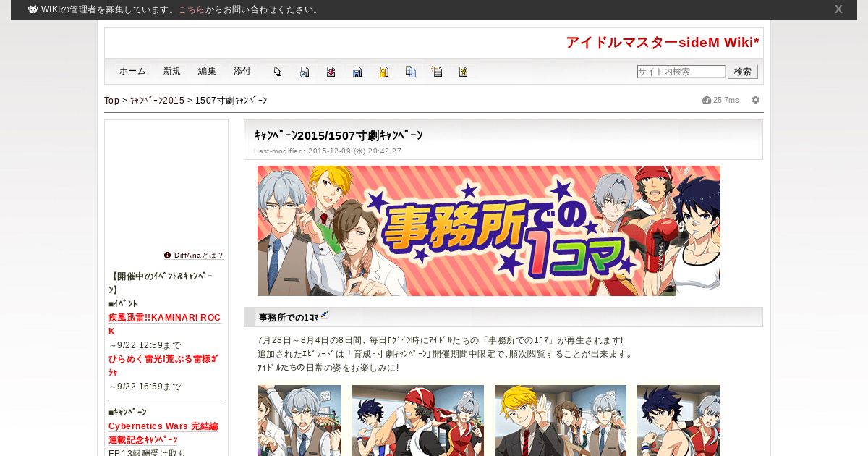Click the reload page icon in toolbar
868x456 pixels.
(305, 72)
